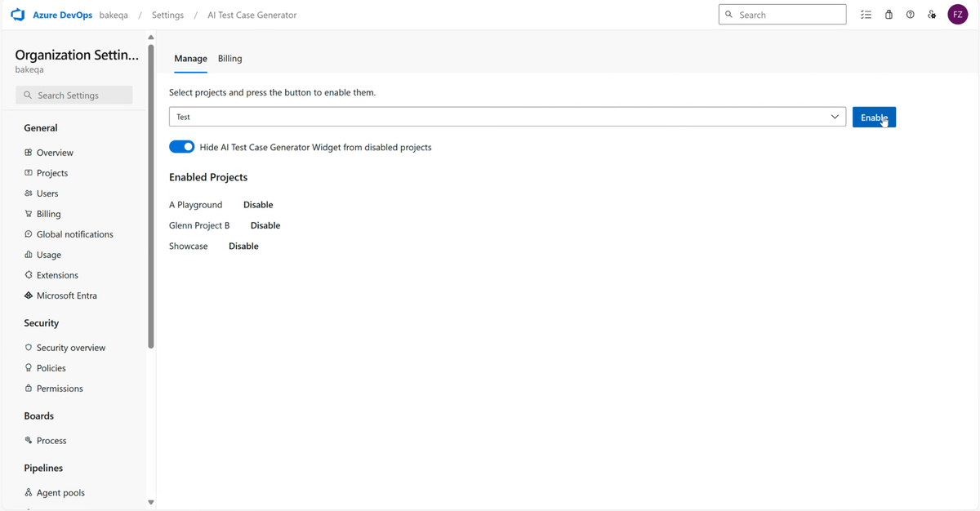
Task: Disable the Glenn Project B project
Action: tap(265, 225)
